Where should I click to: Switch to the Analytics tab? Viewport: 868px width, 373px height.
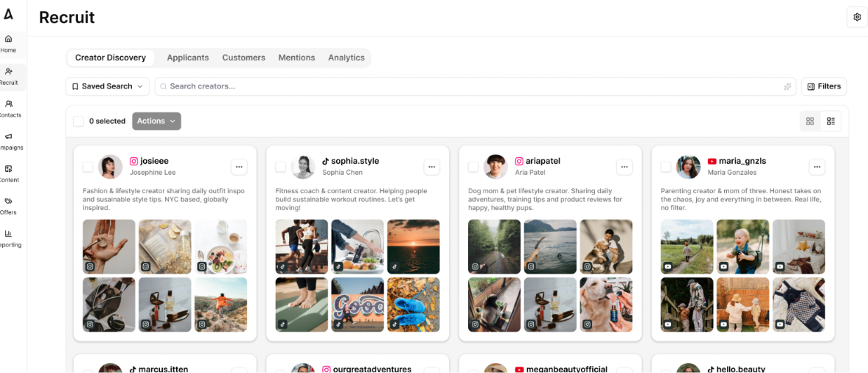[x=347, y=58]
